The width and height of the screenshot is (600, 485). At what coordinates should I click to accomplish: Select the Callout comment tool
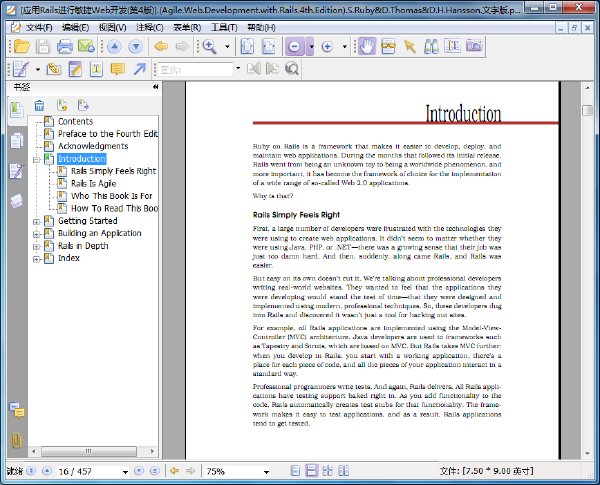click(x=118, y=69)
